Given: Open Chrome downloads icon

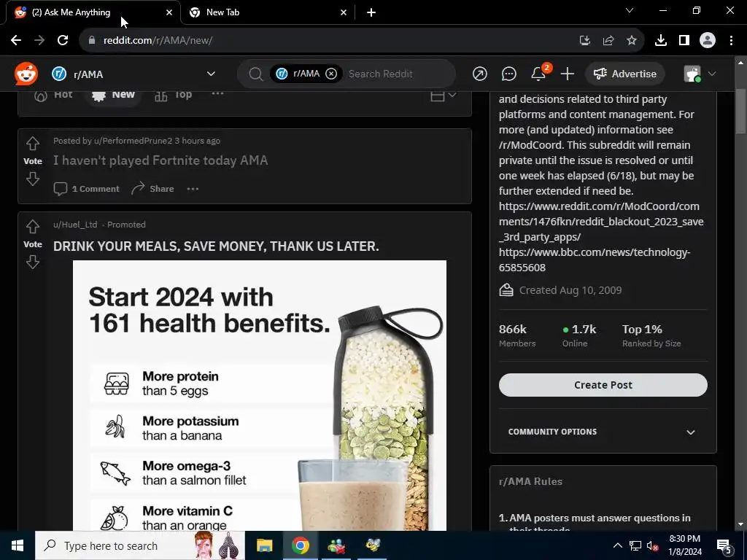Looking at the screenshot, I should coord(660,41).
